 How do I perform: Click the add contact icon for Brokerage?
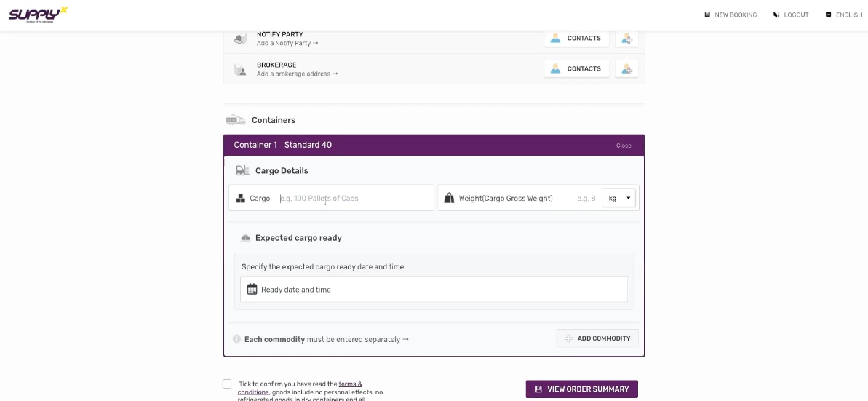point(626,69)
